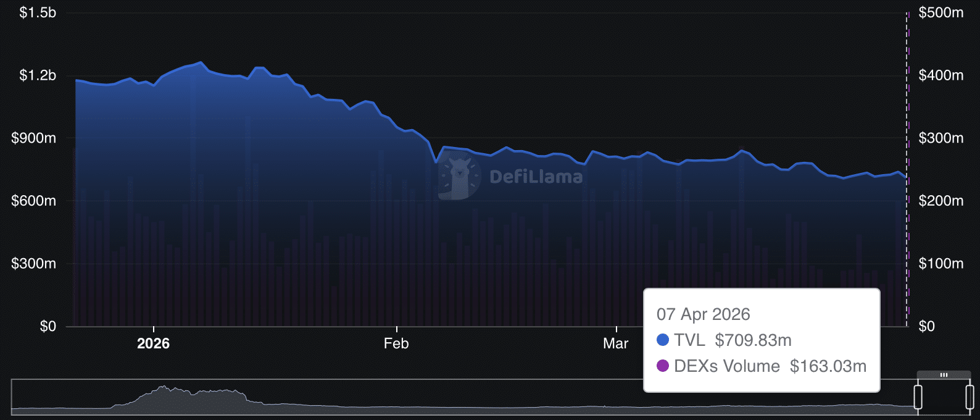Image resolution: width=980 pixels, height=420 pixels.
Task: Click the DefiLlama watermark text
Action: pos(536,177)
